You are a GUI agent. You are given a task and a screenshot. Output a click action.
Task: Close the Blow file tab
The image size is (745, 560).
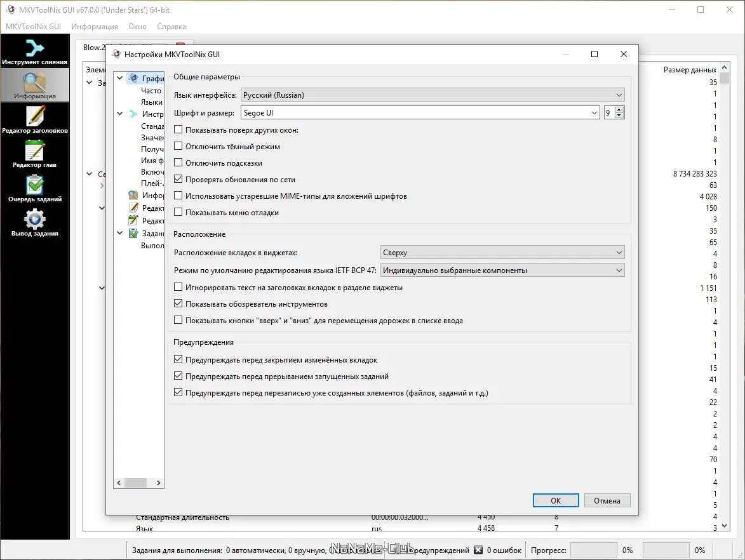point(180,45)
